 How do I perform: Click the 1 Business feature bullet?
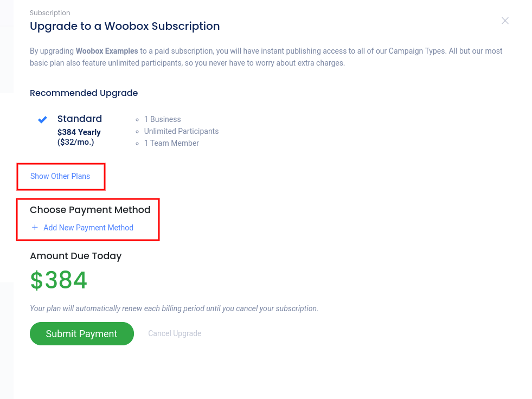click(162, 119)
